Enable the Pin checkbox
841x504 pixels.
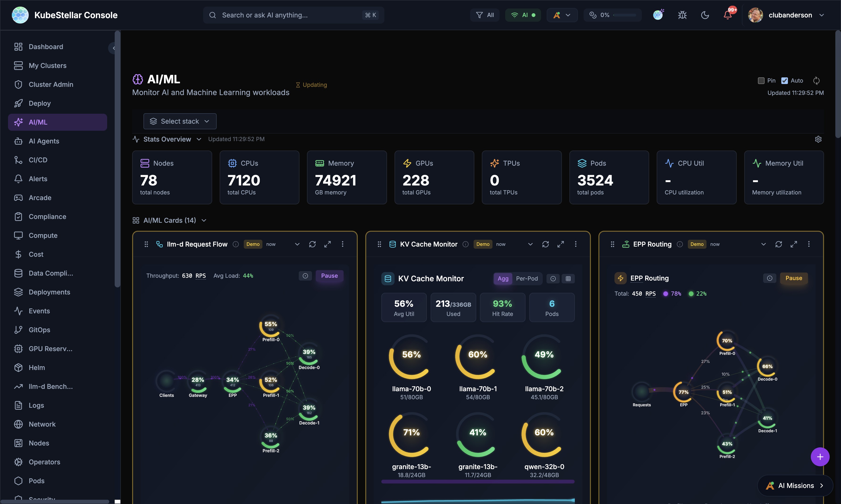tap(761, 80)
